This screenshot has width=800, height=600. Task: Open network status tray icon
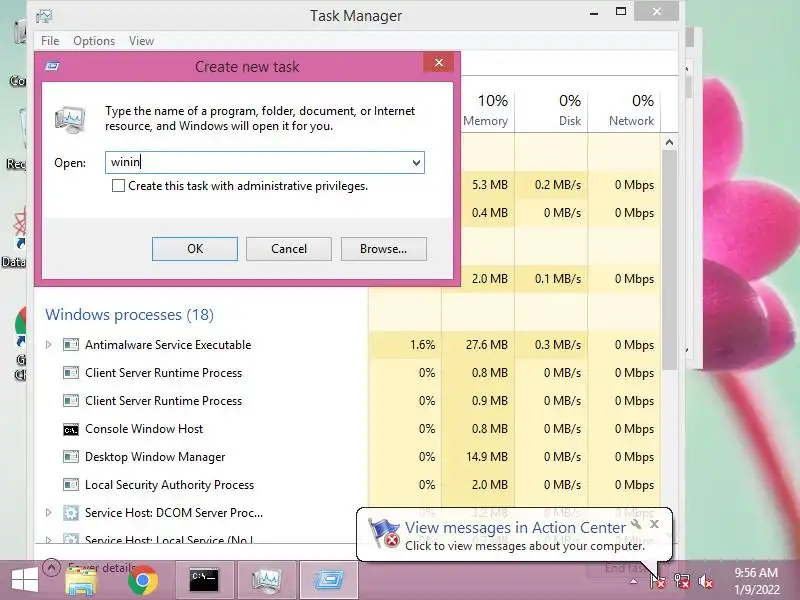[682, 581]
